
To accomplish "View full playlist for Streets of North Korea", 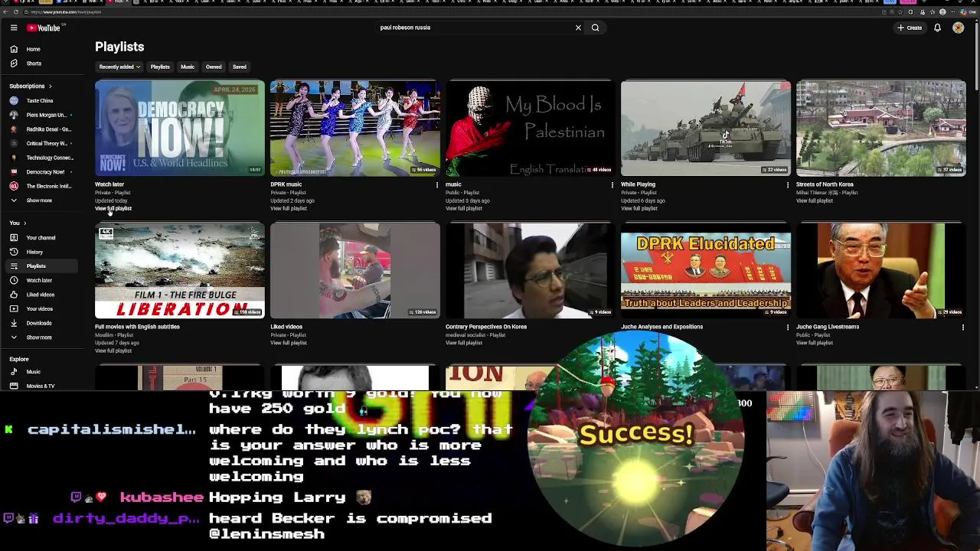I will (815, 201).
